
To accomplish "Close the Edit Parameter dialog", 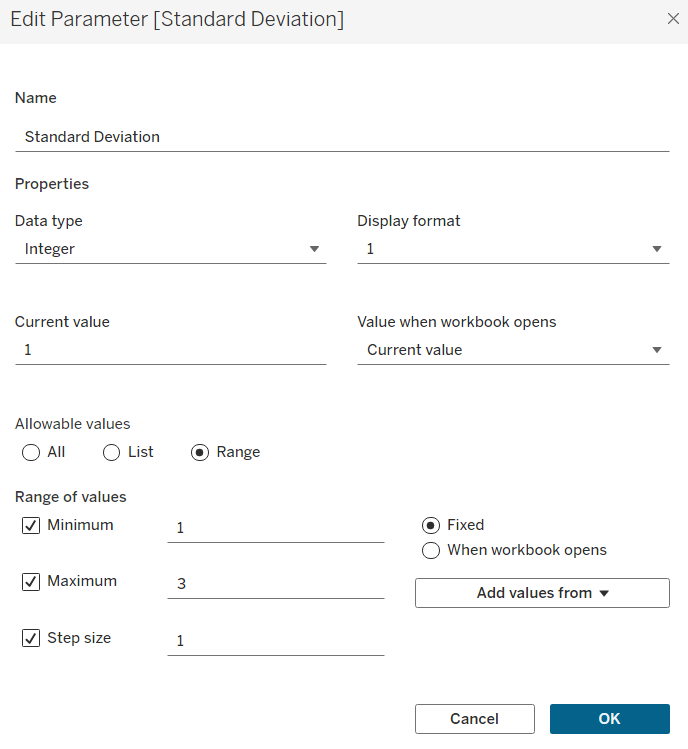I will tap(672, 19).
